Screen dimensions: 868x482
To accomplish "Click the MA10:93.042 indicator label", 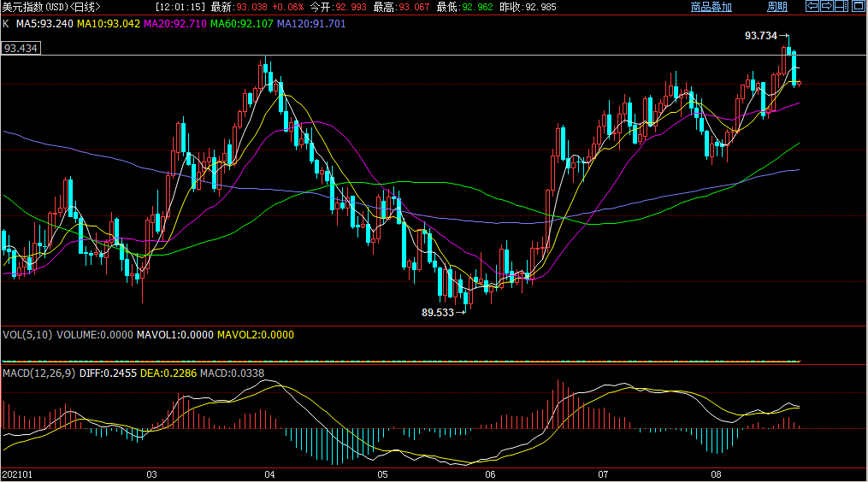I will coord(109,24).
